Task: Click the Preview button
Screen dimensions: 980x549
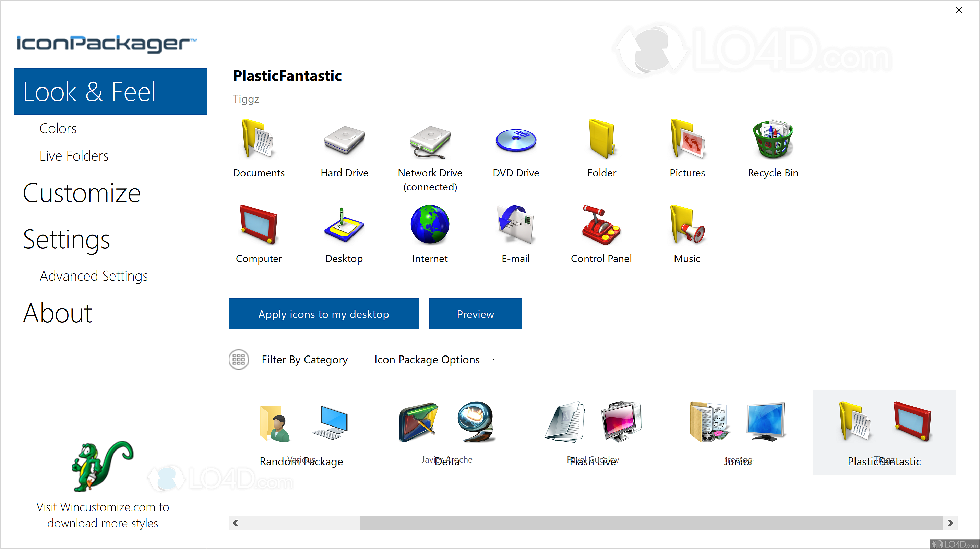Action: tap(475, 313)
